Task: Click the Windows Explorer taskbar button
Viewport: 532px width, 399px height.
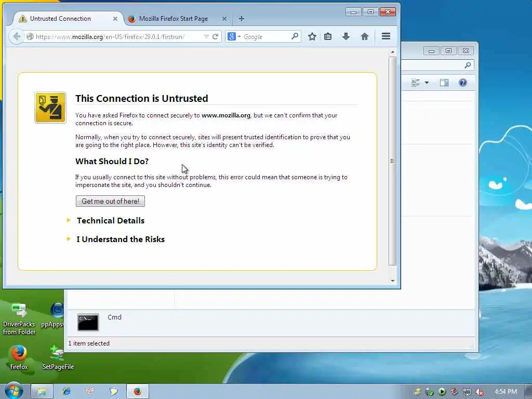Action: [42, 392]
